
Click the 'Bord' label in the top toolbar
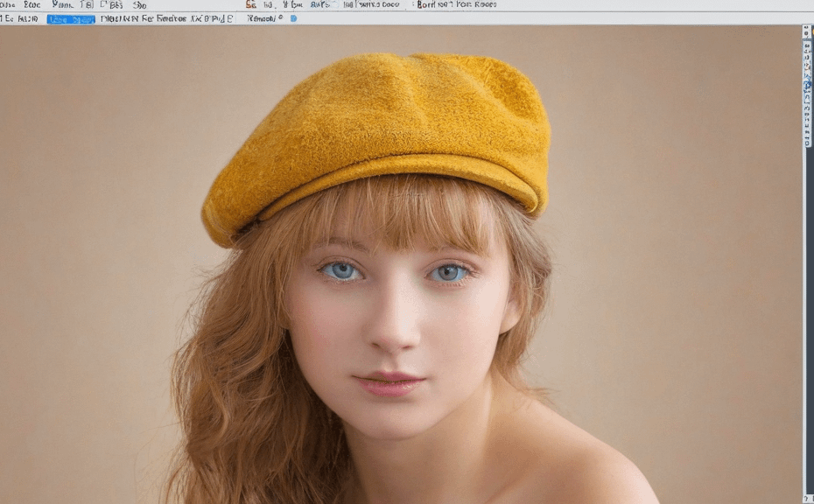point(427,4)
